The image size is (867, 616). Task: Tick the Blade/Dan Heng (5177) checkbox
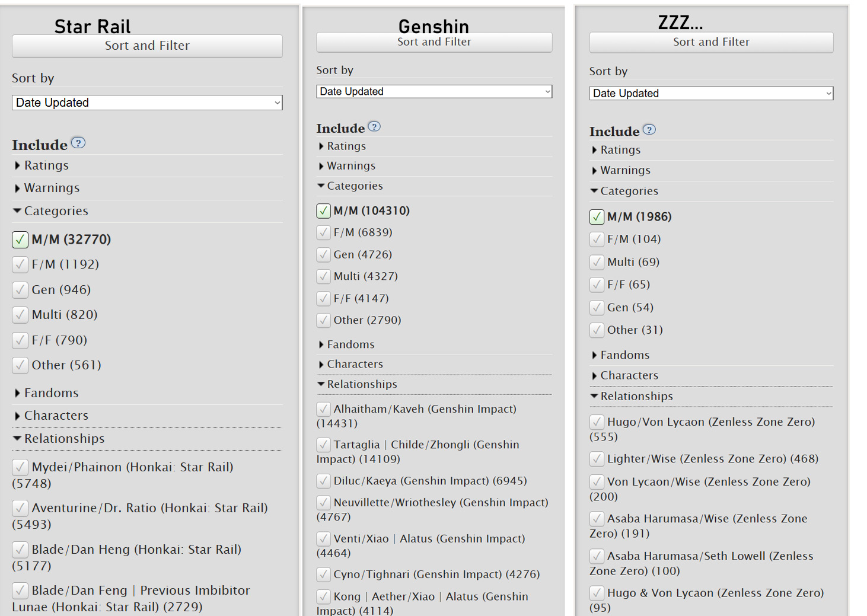tap(20, 550)
